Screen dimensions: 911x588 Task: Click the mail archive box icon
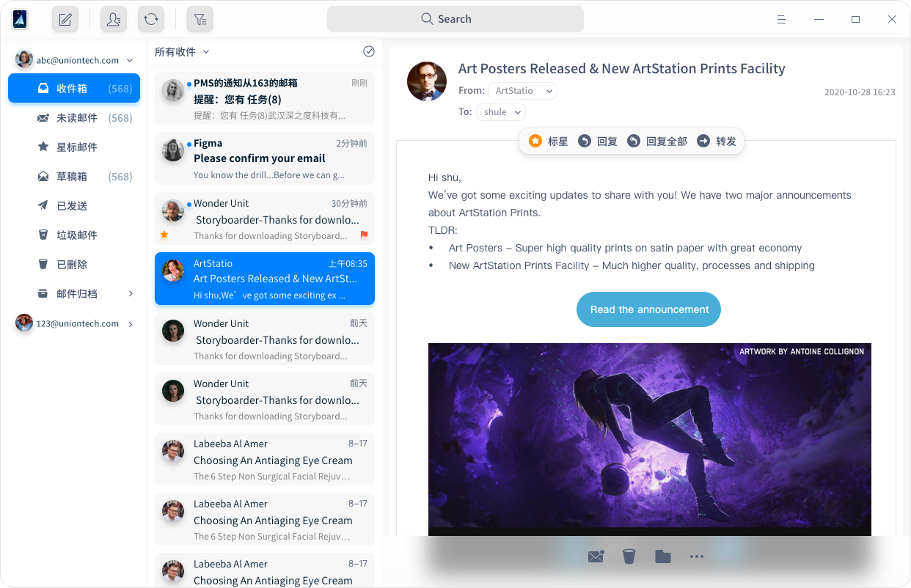coord(43,294)
